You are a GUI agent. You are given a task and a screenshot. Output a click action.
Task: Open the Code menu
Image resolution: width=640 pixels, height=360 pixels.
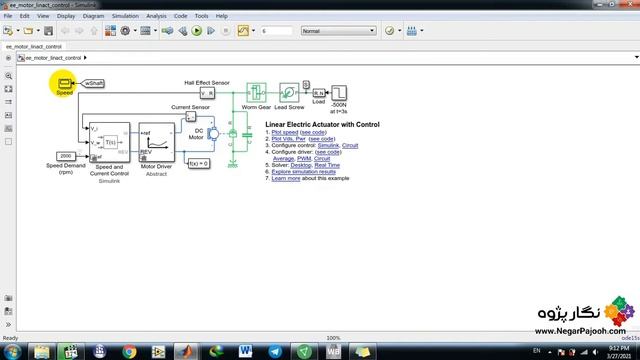coord(180,16)
